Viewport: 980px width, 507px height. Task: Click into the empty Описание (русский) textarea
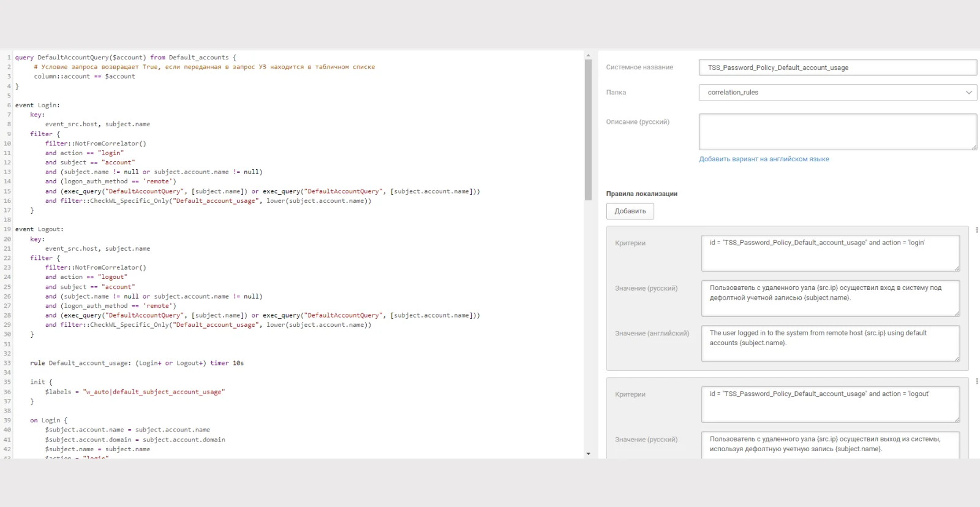pyautogui.click(x=838, y=132)
